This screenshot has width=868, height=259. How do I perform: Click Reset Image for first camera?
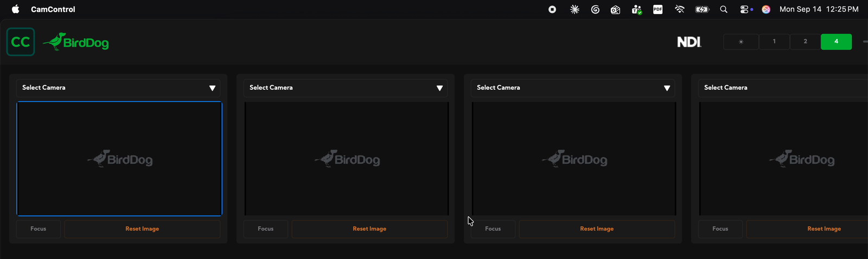[x=142, y=229]
